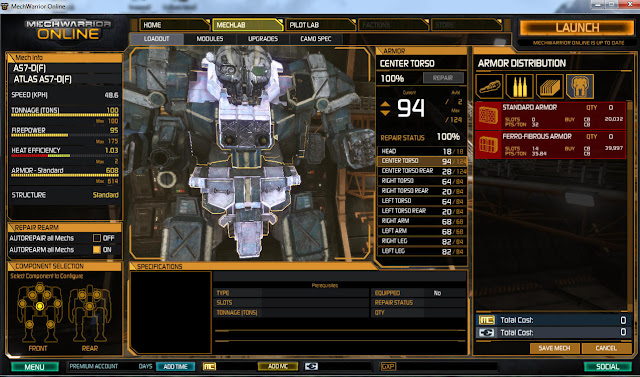Click the MC Total Cost icon
This screenshot has height=377, width=640.
pos(487,320)
